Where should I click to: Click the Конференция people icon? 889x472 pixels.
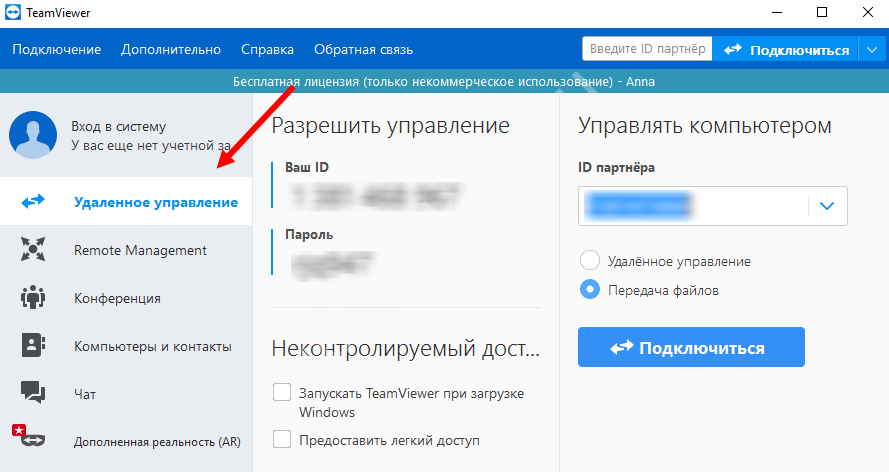tap(33, 297)
